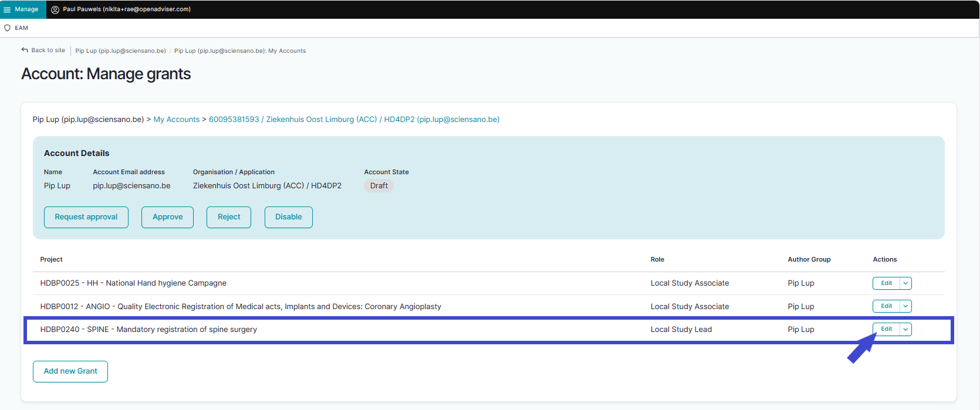Edit the HDBP0025 hand hygiene grant

[886, 283]
